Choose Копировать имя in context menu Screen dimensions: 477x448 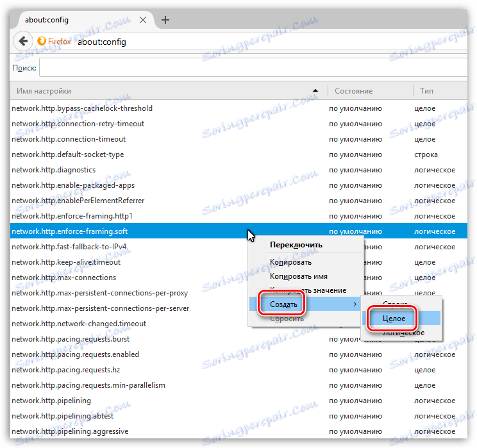click(306, 276)
